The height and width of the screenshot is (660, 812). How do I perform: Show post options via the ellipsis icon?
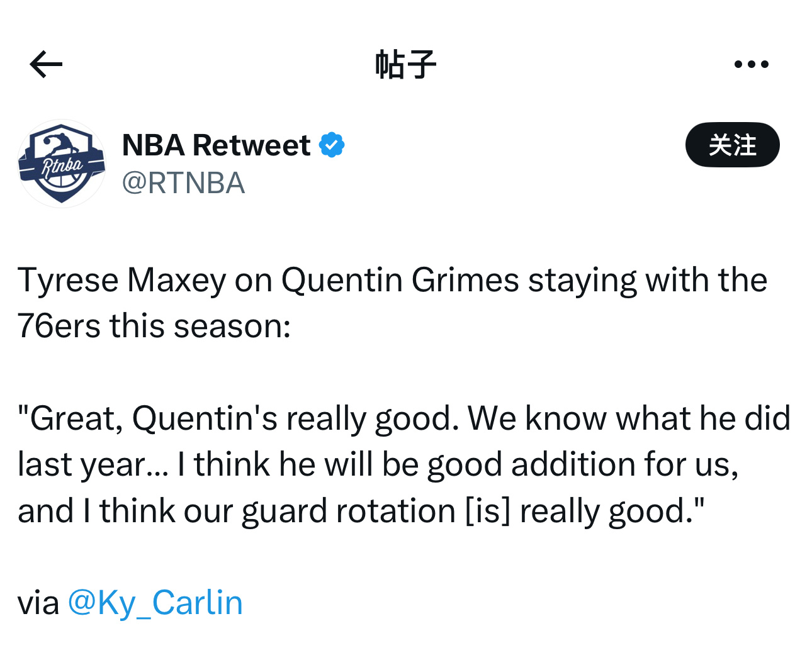[751, 64]
